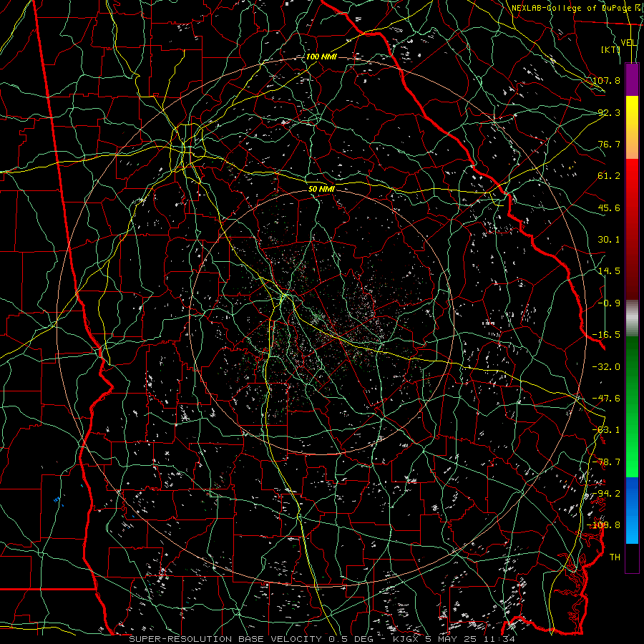Select the 92.3 velocity scale value

tap(609, 112)
